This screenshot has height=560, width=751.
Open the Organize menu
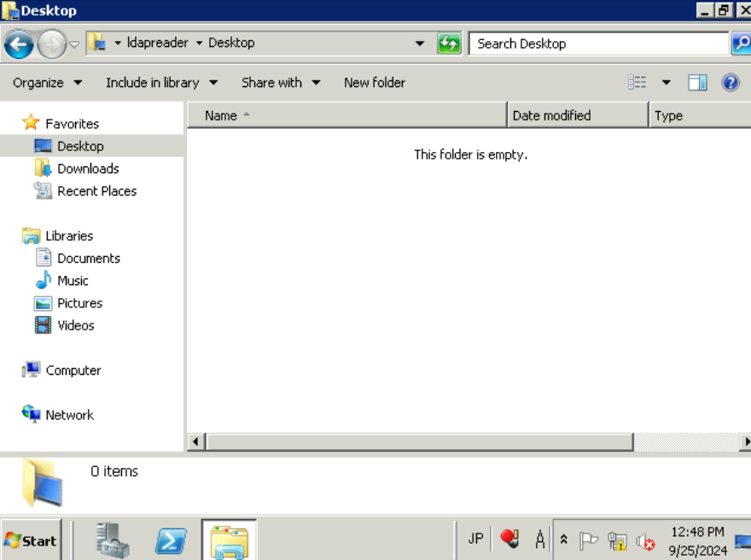48,83
